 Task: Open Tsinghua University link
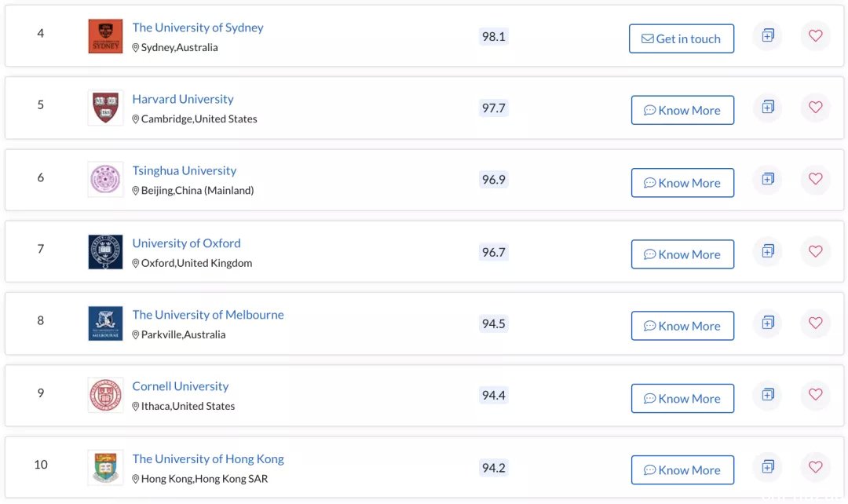[185, 170]
